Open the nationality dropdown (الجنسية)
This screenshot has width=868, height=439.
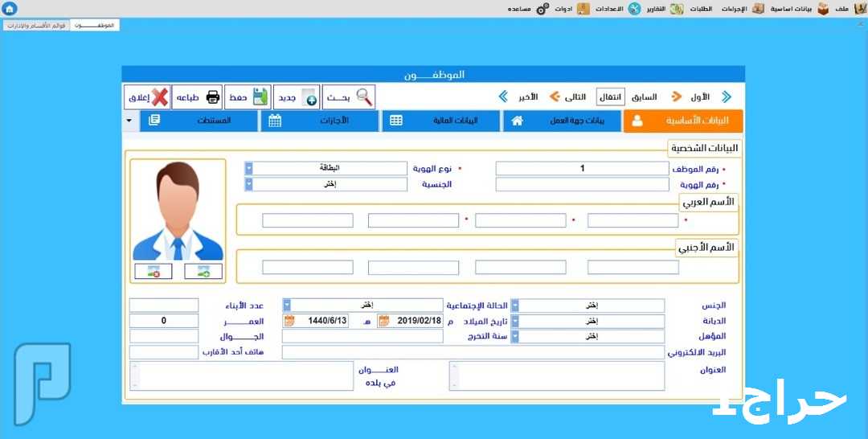[x=249, y=184]
